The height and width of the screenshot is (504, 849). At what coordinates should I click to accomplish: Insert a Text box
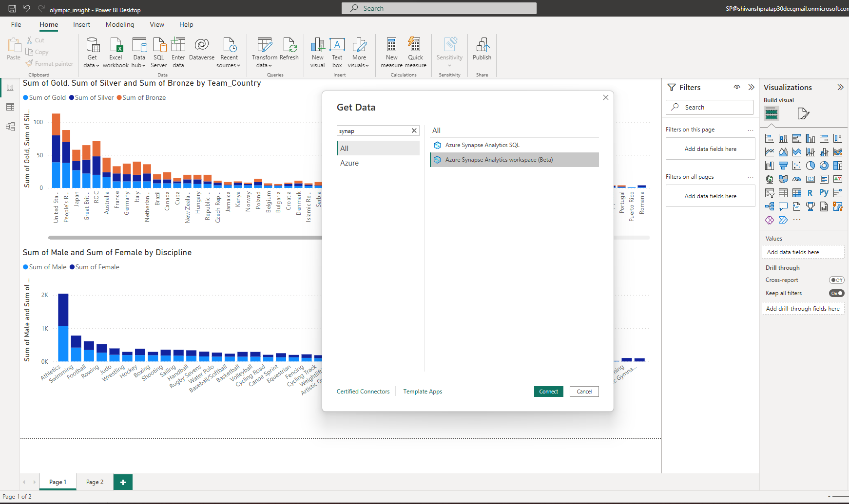[x=337, y=53]
